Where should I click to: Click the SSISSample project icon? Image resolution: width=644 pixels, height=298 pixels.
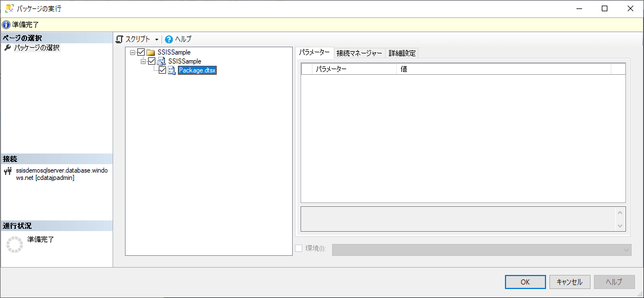161,61
